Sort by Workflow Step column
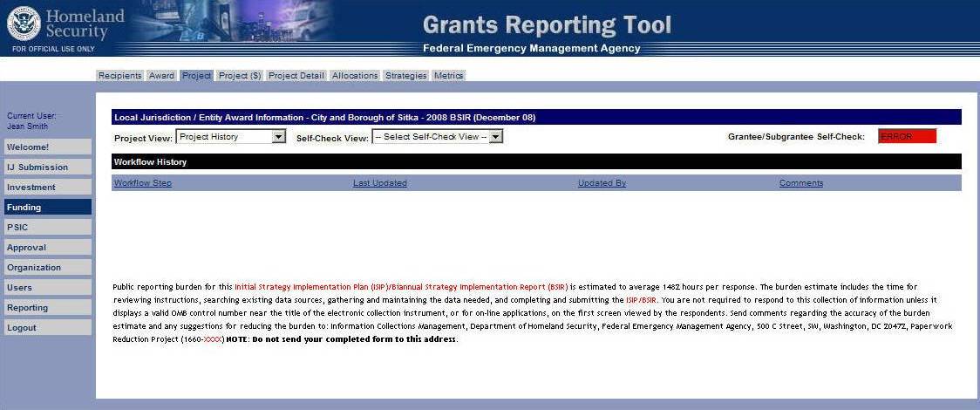980x410 pixels. point(142,183)
